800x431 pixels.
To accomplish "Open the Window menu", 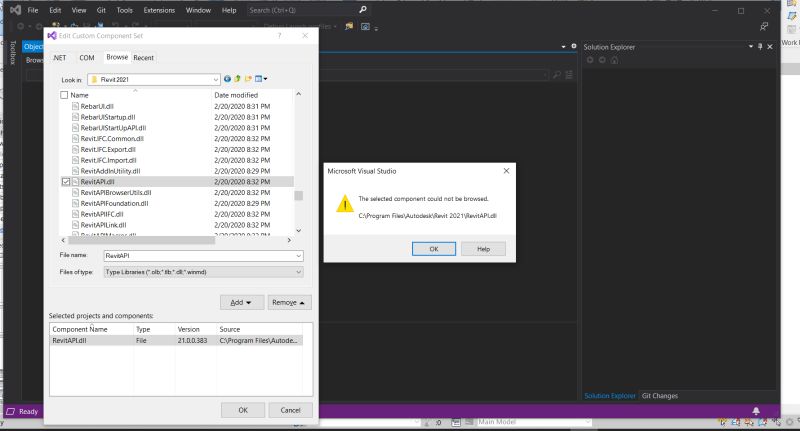I will [198, 10].
